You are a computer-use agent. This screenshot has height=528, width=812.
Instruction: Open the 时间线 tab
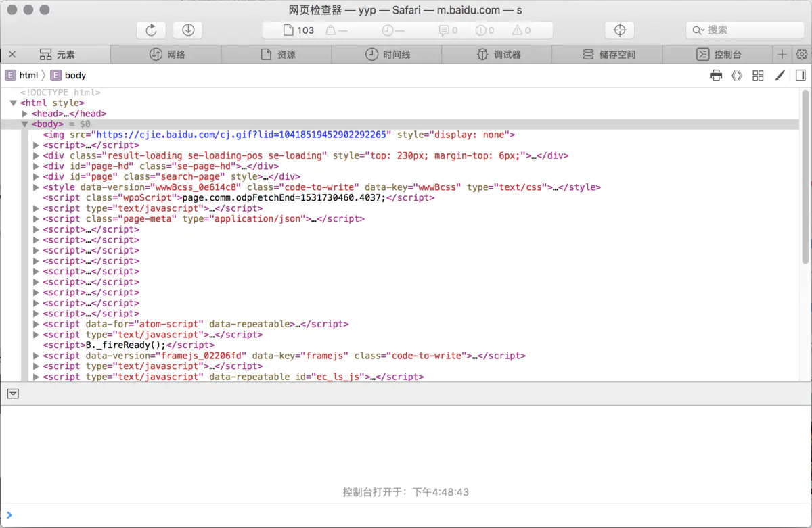(x=386, y=55)
